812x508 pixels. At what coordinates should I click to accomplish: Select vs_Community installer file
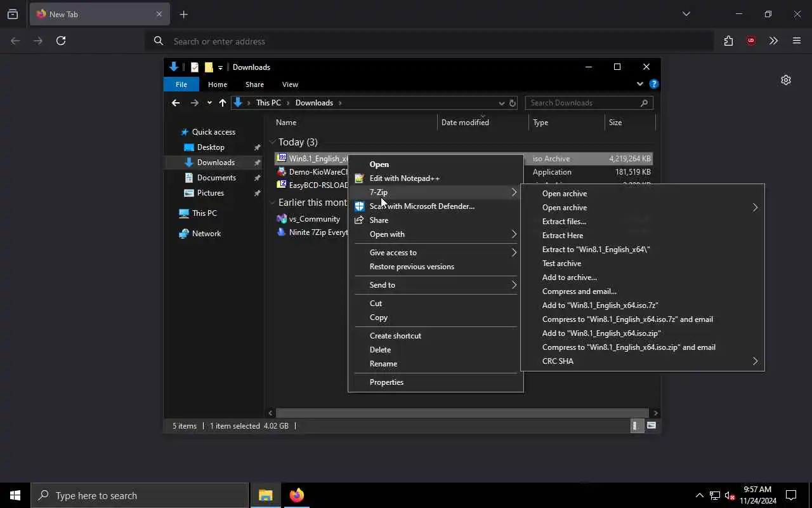314,219
